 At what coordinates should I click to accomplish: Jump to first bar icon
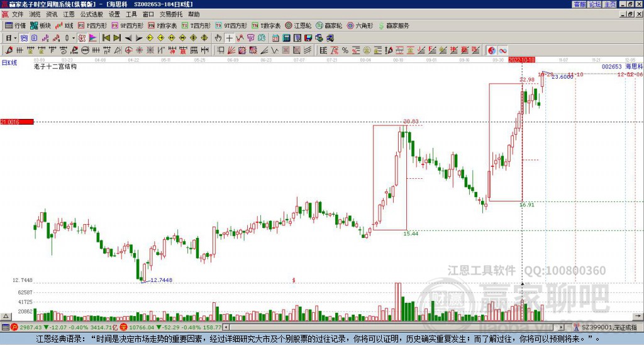(106, 38)
